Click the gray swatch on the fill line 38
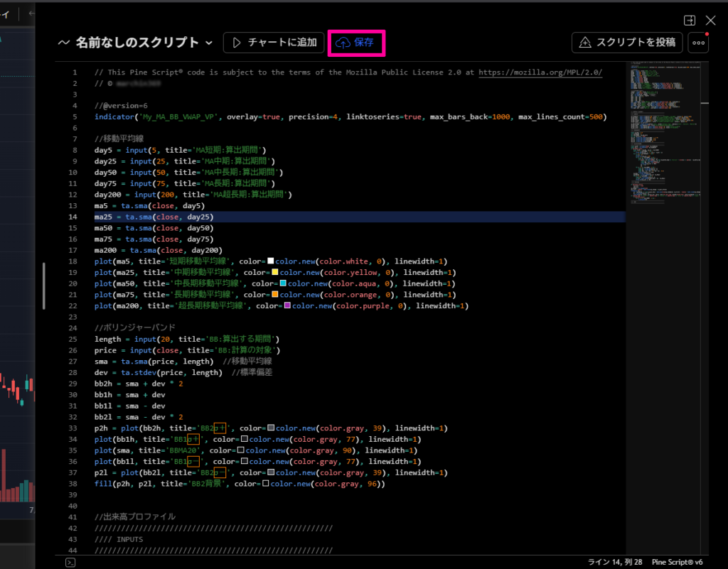 266,484
